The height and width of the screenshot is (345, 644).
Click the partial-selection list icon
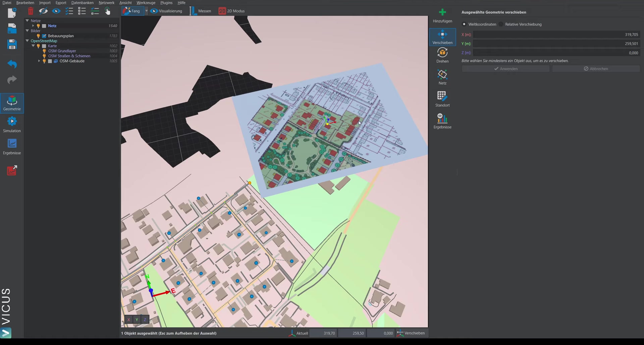(95, 11)
